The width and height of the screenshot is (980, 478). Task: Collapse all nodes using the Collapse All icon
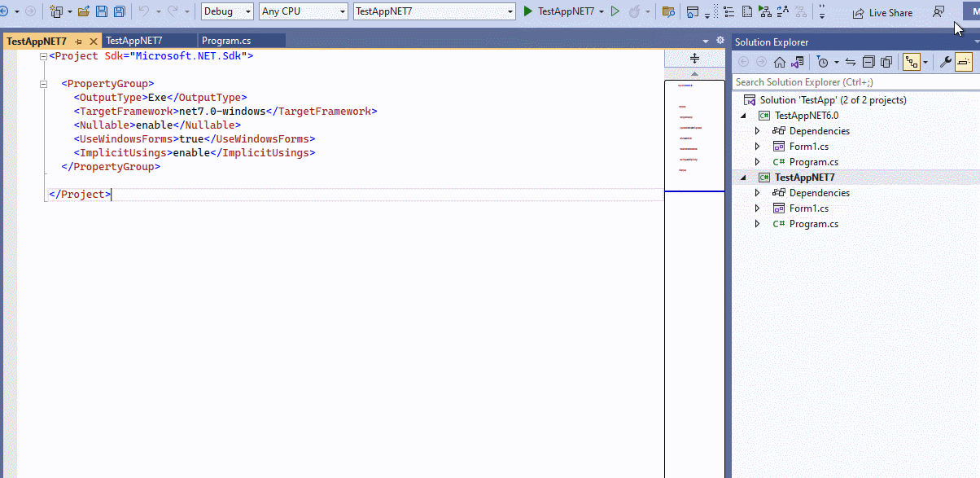click(x=868, y=61)
